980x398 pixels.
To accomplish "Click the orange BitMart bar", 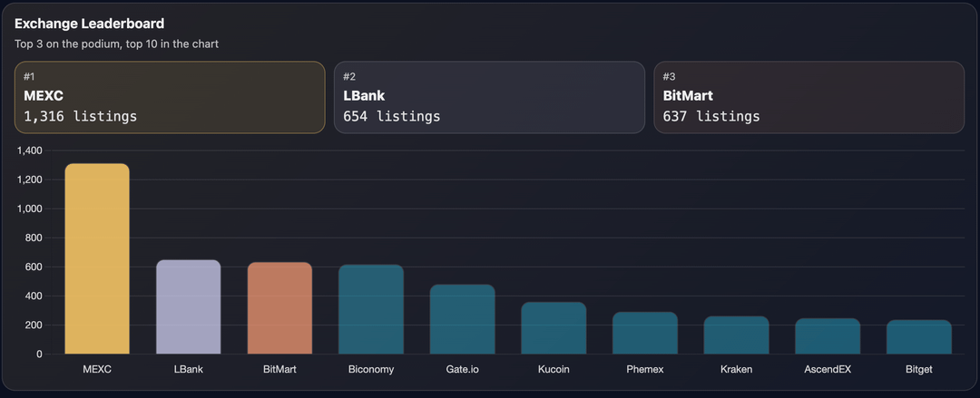I will (x=279, y=308).
